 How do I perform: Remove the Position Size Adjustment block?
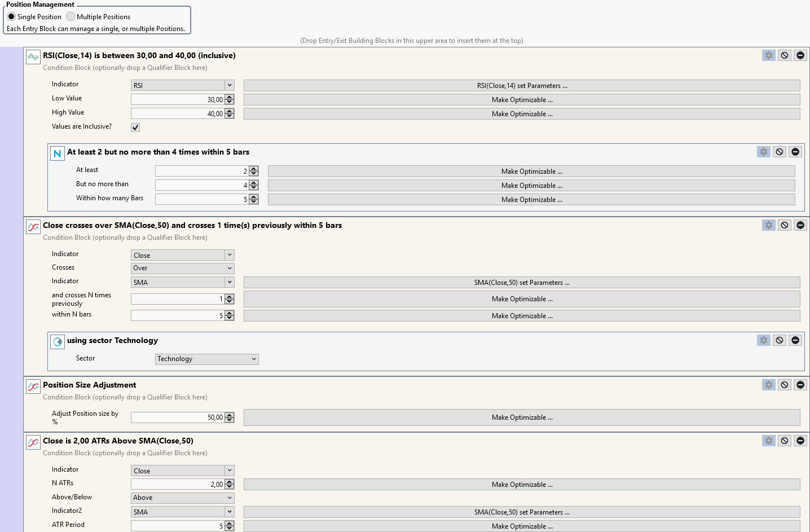pyautogui.click(x=800, y=385)
